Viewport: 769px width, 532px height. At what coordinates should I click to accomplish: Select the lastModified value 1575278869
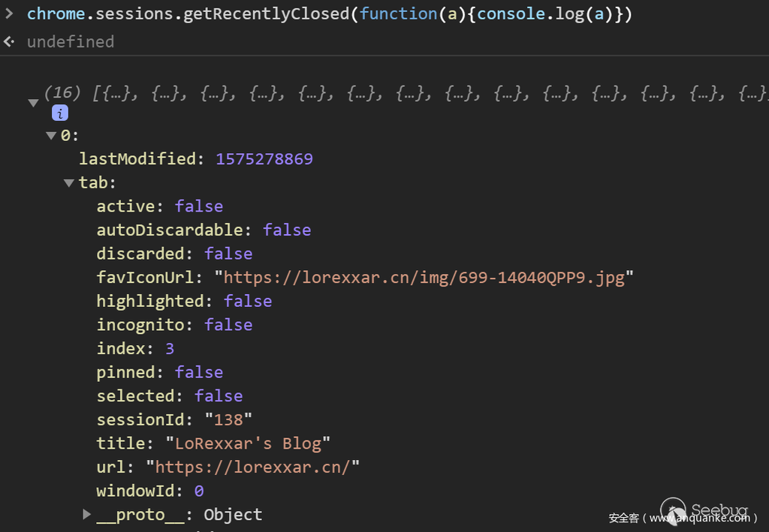pos(264,159)
